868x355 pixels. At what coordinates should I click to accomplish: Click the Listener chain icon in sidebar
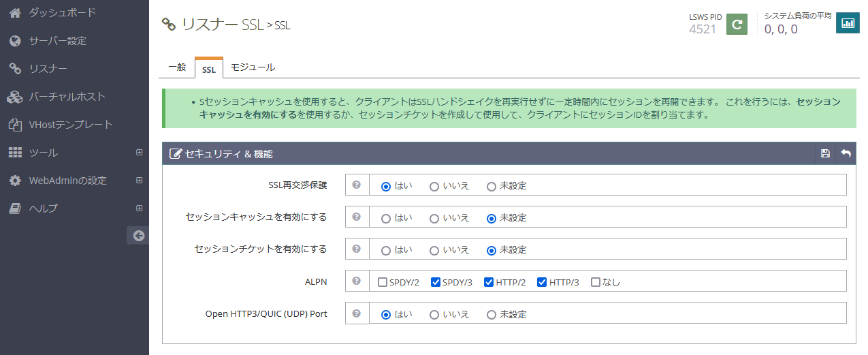pyautogui.click(x=15, y=69)
